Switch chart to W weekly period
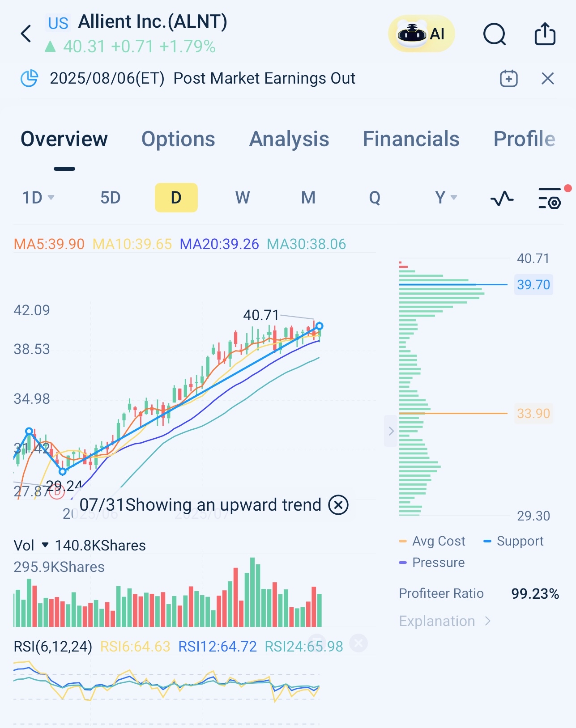The image size is (576, 728). pos(242,198)
